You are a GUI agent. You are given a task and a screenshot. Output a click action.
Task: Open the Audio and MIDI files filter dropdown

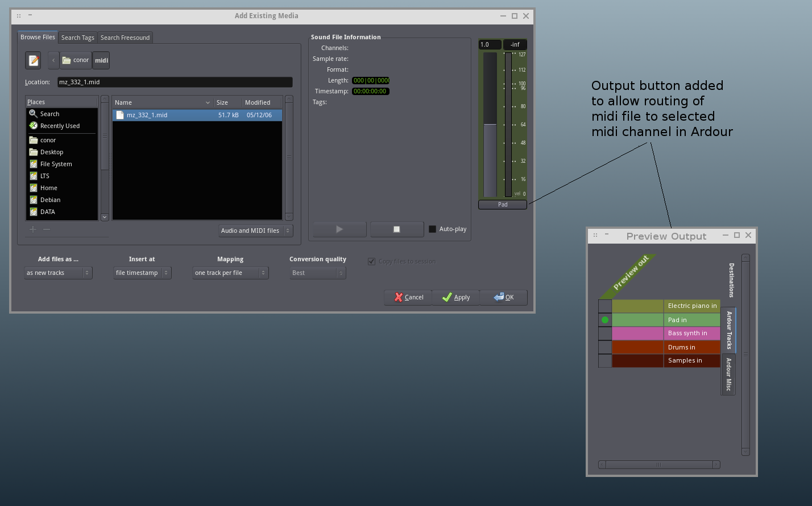click(256, 231)
